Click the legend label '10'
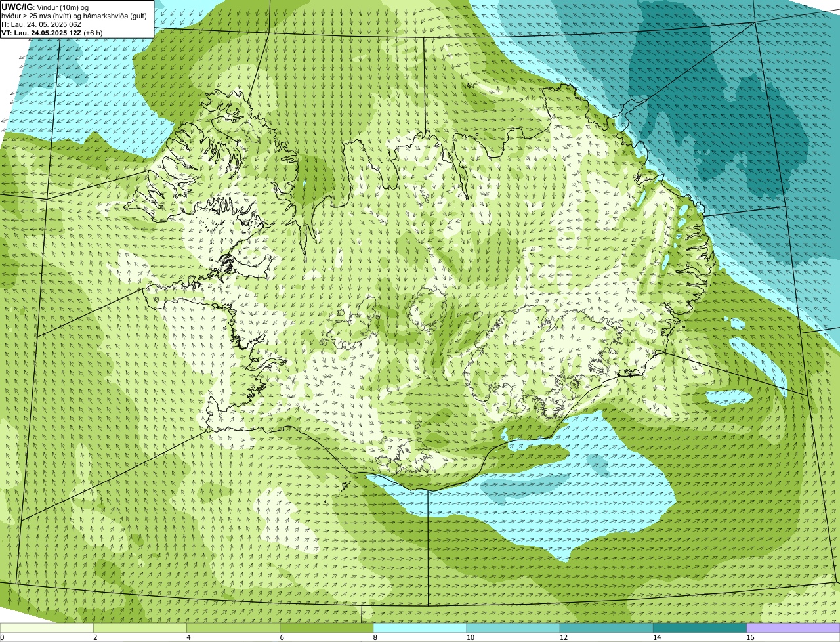840x642 pixels. pyautogui.click(x=471, y=637)
